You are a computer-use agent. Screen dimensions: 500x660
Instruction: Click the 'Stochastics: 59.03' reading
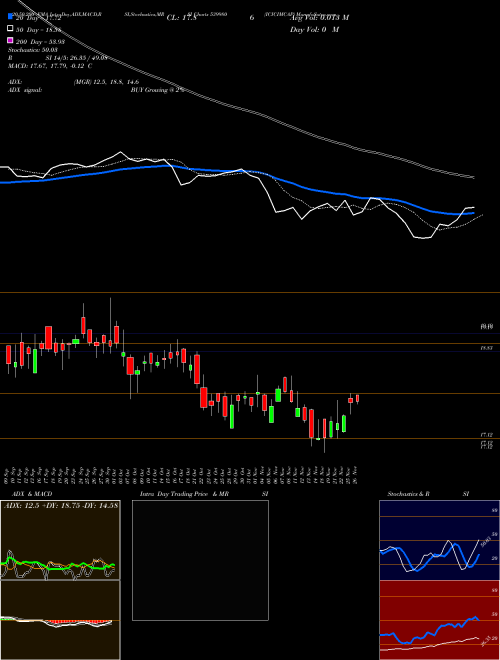coord(32,50)
